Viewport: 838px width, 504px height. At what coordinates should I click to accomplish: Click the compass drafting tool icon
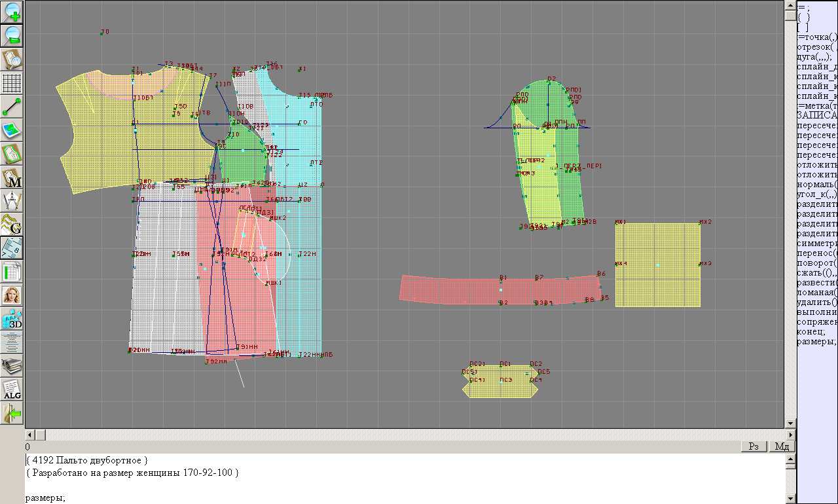point(12,201)
